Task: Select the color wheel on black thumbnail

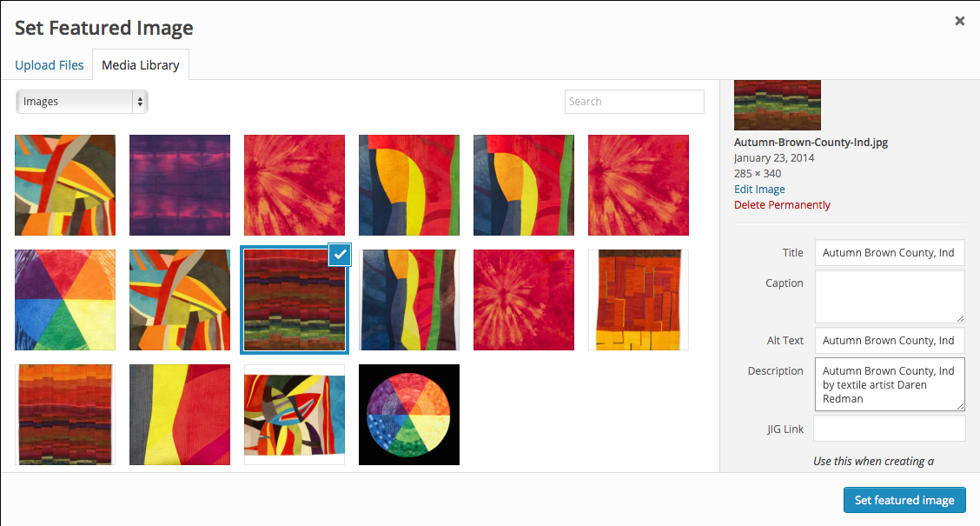Action: (x=408, y=415)
